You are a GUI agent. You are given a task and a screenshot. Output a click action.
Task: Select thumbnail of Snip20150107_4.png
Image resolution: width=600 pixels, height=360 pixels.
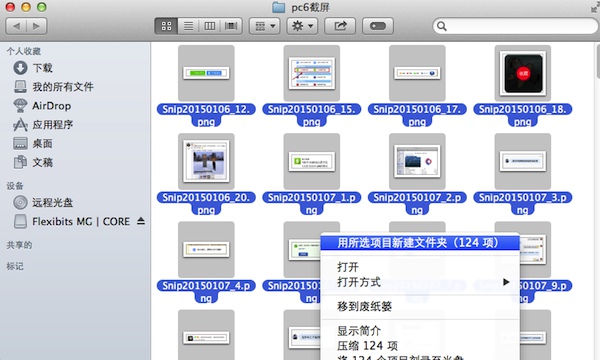(206, 249)
